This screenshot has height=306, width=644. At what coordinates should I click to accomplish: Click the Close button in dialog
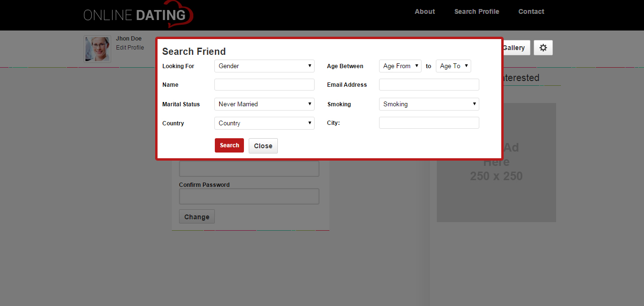[263, 146]
